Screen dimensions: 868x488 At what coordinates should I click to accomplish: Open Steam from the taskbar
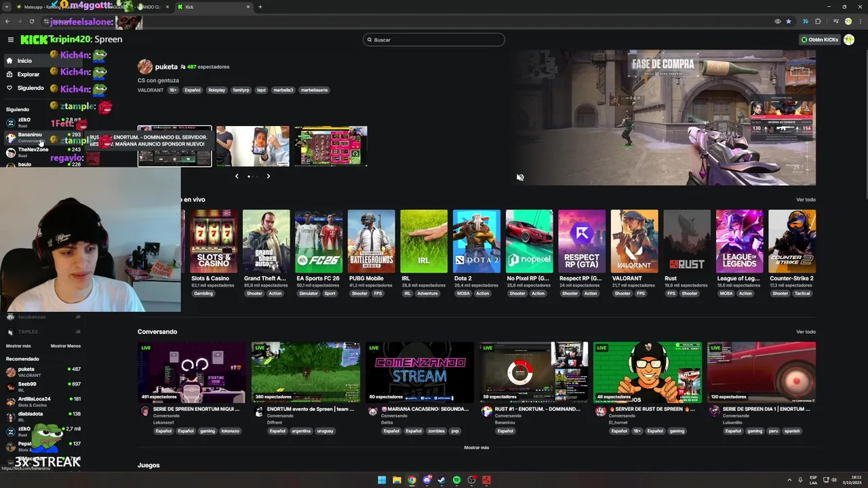[441, 480]
